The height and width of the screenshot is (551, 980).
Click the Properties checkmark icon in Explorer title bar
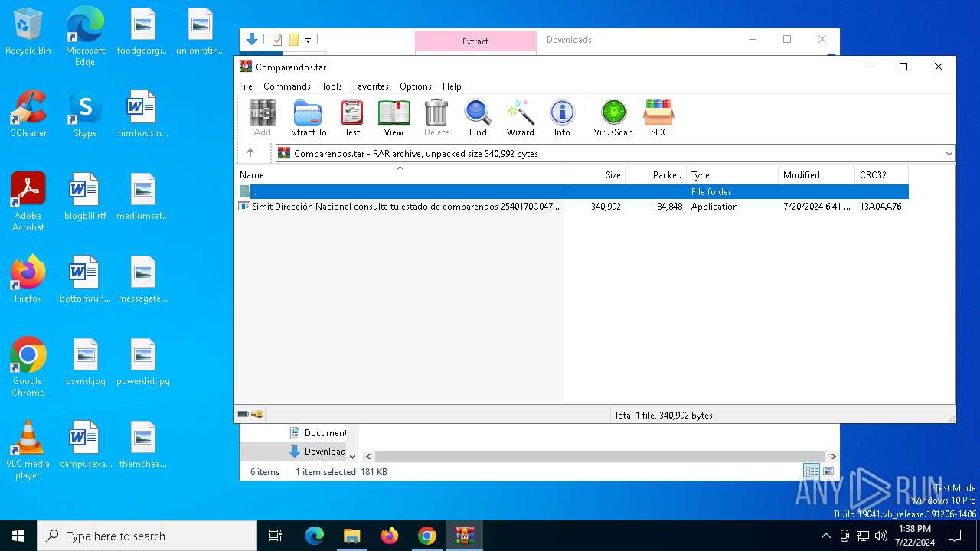pos(276,40)
